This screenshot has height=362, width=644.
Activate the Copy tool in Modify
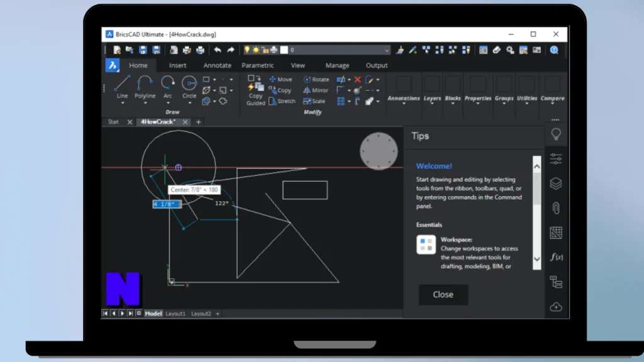coord(280,90)
